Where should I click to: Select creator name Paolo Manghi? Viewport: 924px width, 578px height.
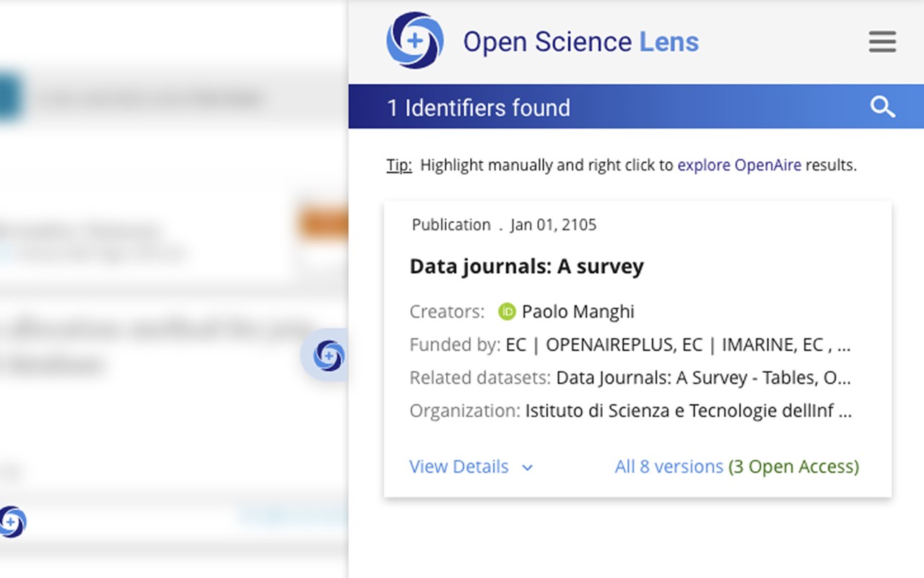577,311
